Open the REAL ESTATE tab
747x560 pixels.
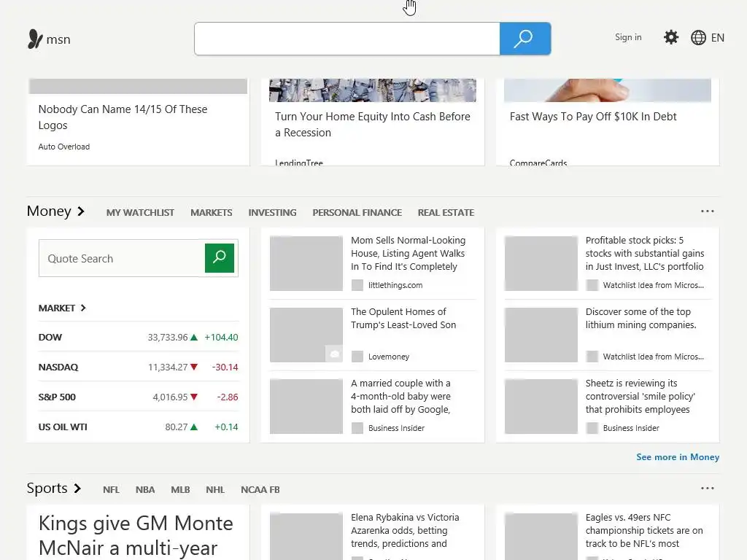coord(446,212)
